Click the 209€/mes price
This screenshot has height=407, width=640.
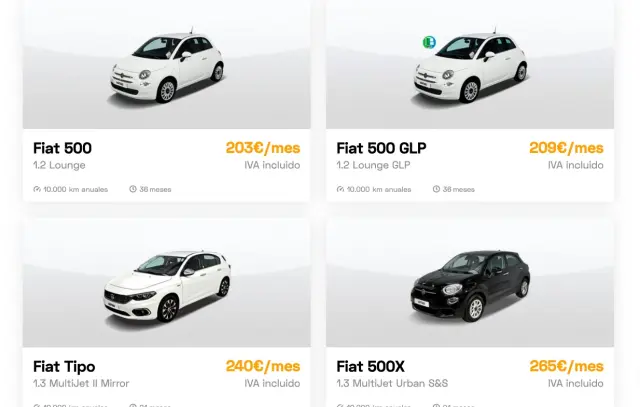point(566,148)
